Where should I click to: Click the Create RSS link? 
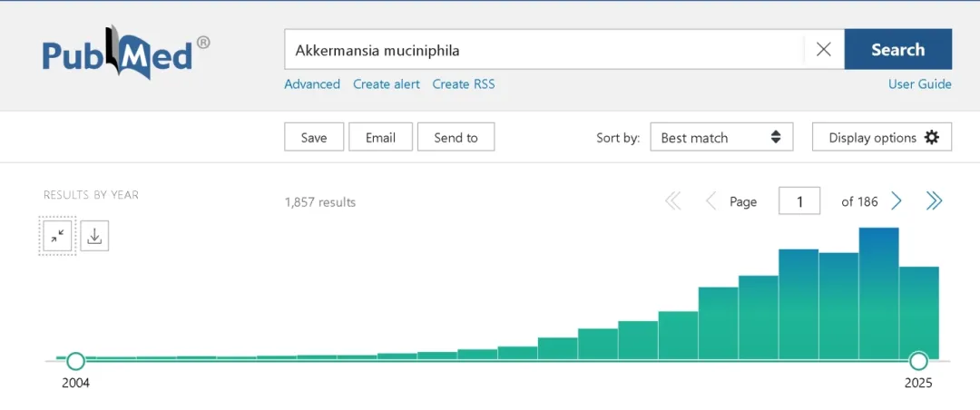pos(464,84)
